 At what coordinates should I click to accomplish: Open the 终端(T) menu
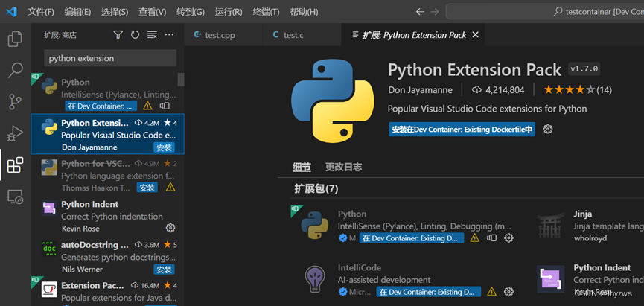pyautogui.click(x=266, y=12)
